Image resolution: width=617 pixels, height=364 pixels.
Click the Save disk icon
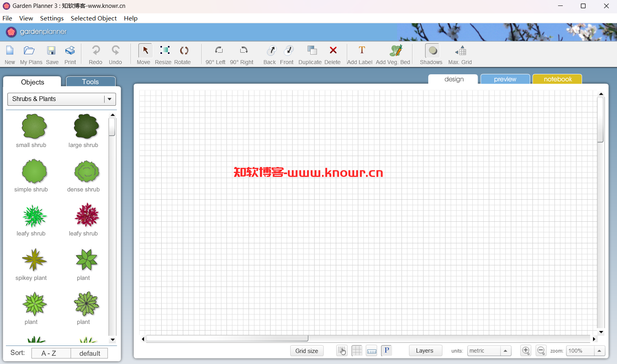click(x=52, y=51)
